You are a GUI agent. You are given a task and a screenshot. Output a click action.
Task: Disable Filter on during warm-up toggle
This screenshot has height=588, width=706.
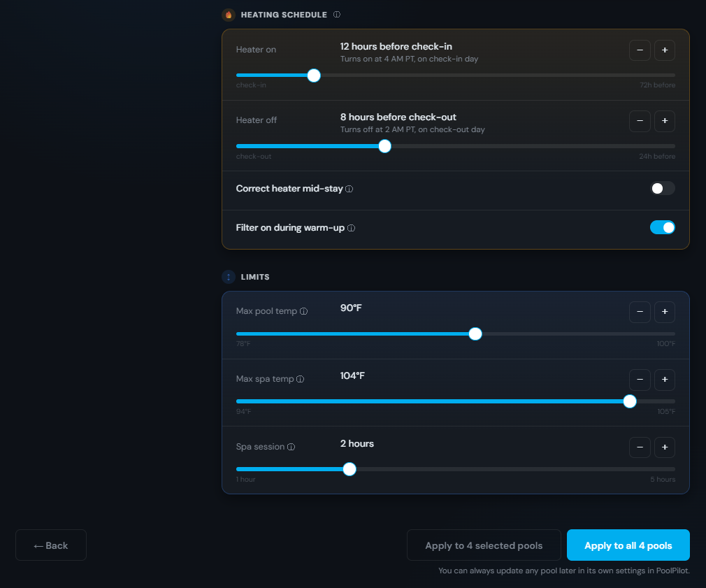(663, 228)
